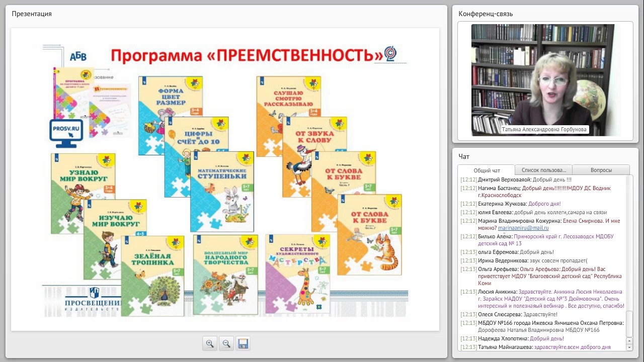Switch to the Общий чат tab

tap(487, 170)
